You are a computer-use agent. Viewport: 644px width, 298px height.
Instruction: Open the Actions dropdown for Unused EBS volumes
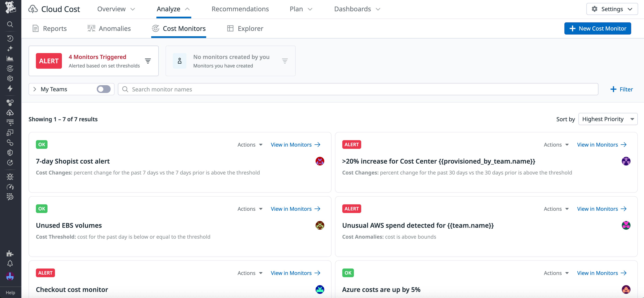click(x=250, y=209)
